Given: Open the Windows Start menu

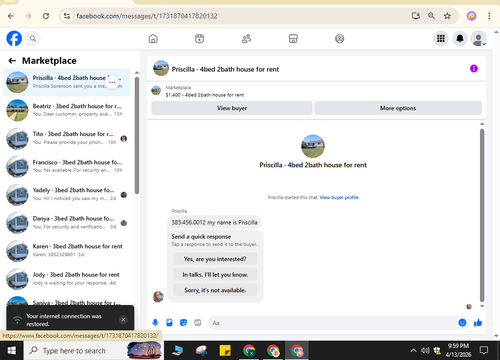Looking at the screenshot, I should click(x=12, y=351).
